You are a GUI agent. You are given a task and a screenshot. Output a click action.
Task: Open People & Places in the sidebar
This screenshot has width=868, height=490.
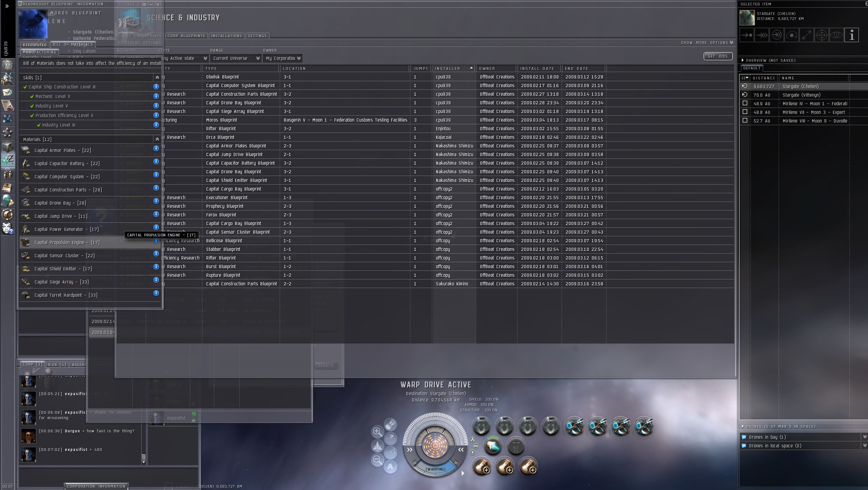8,79
